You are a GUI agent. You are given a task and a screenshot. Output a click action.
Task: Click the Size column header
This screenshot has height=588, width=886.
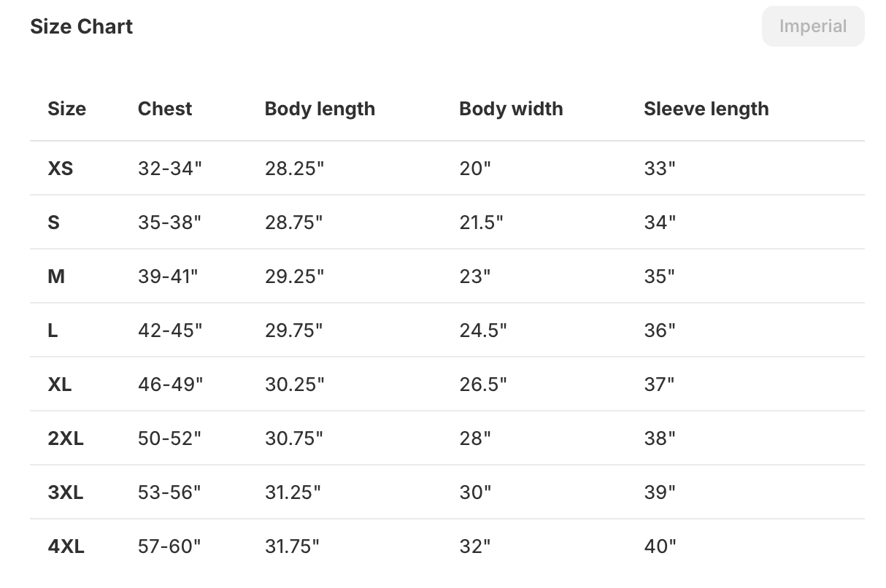tap(66, 109)
